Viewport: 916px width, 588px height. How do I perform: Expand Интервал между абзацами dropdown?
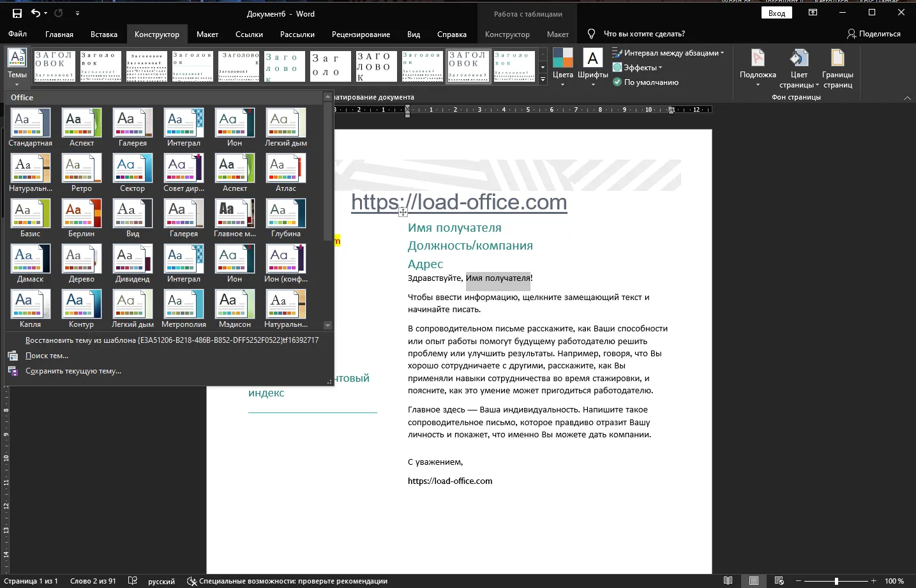click(668, 53)
